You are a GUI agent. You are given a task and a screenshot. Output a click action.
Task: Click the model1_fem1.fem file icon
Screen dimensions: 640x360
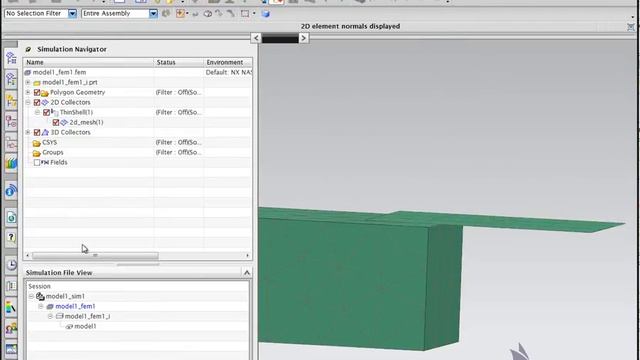[x=28, y=72]
